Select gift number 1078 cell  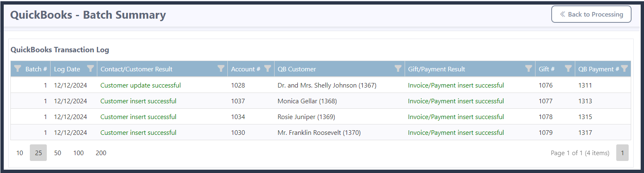point(545,117)
